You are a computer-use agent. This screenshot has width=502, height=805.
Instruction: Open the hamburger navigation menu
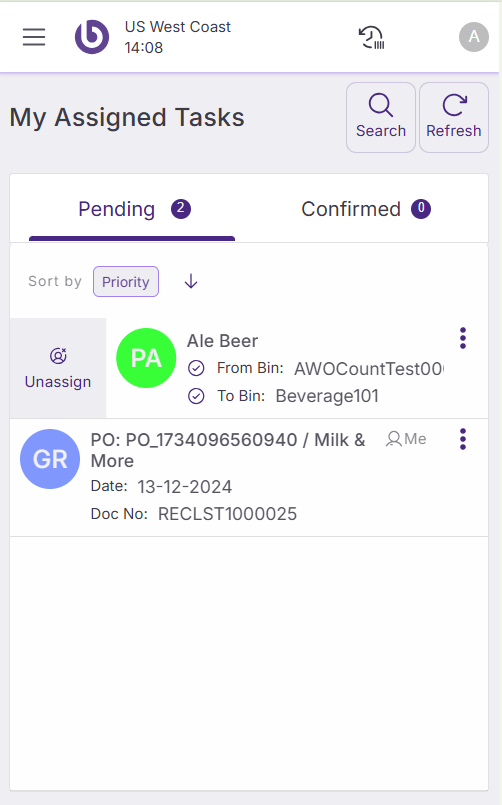(34, 37)
